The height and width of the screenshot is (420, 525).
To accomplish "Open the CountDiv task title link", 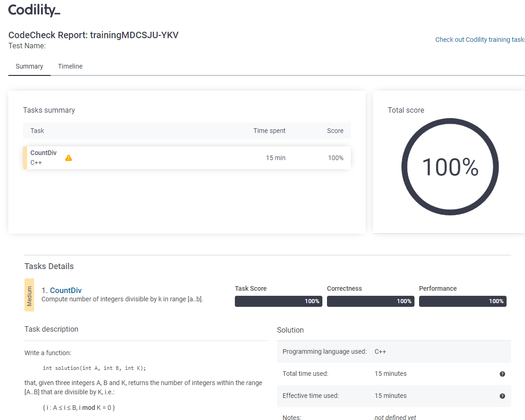I will (65, 290).
